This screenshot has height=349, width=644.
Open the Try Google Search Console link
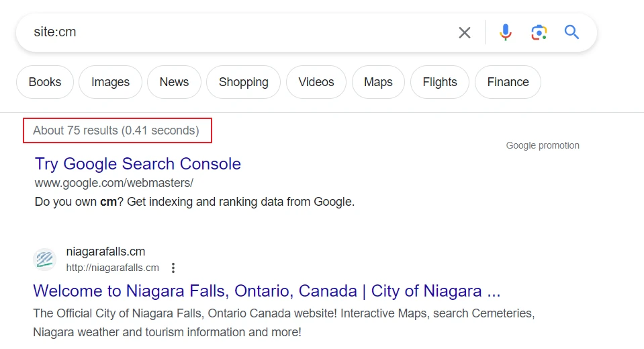(138, 164)
